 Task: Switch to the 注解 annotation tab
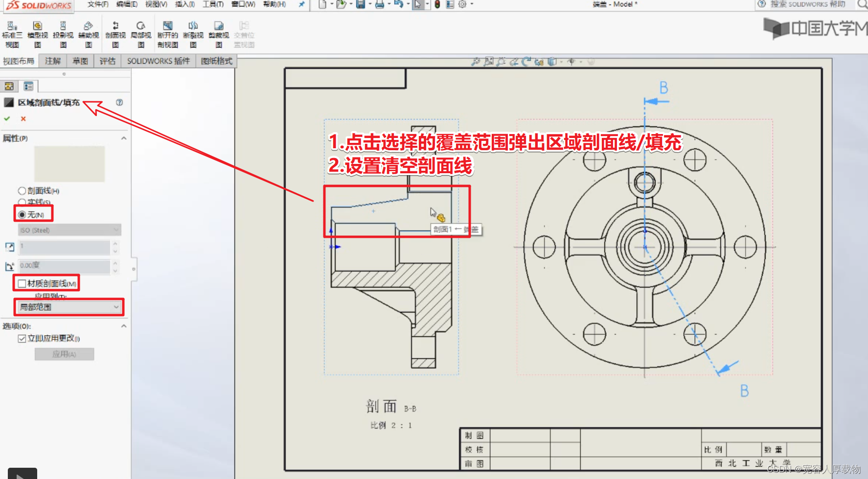53,61
